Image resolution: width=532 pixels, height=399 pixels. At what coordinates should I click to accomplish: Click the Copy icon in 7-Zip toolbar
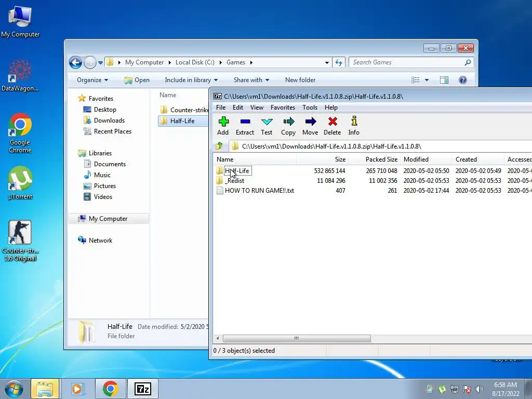click(288, 126)
